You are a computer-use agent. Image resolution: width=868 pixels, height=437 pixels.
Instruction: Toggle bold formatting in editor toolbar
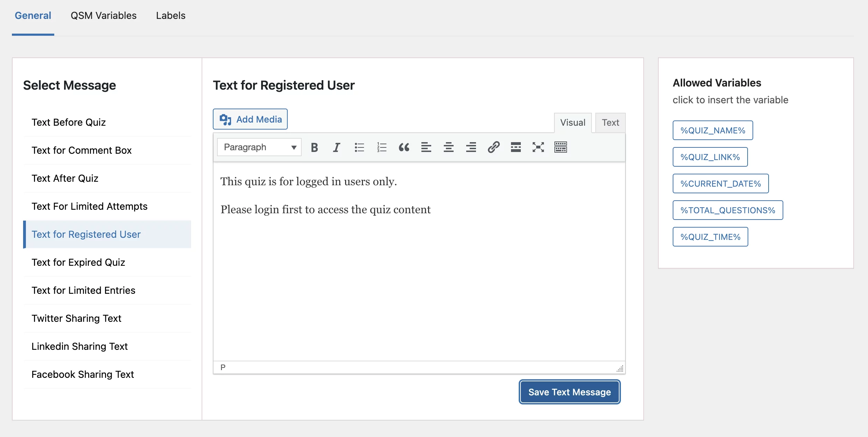(x=314, y=147)
